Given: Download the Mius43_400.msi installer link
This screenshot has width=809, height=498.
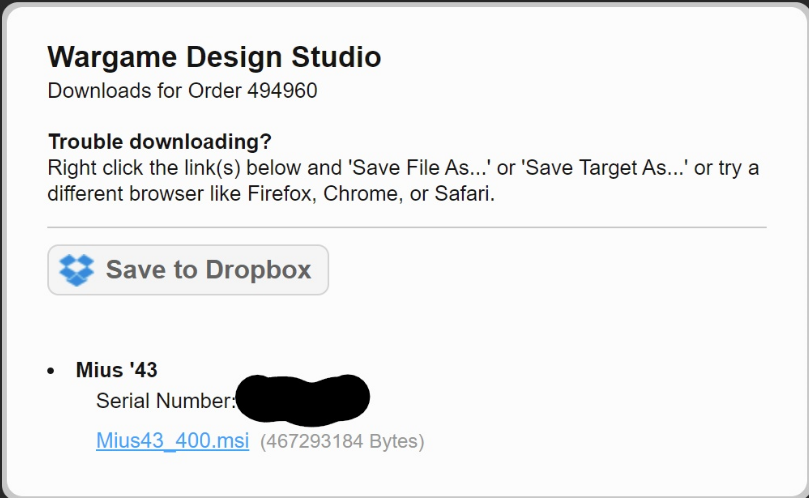Looking at the screenshot, I should point(172,441).
